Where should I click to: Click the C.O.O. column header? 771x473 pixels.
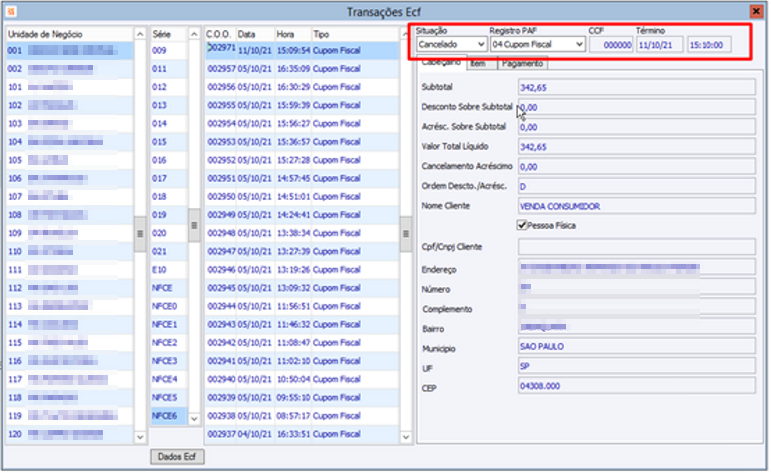[220, 34]
